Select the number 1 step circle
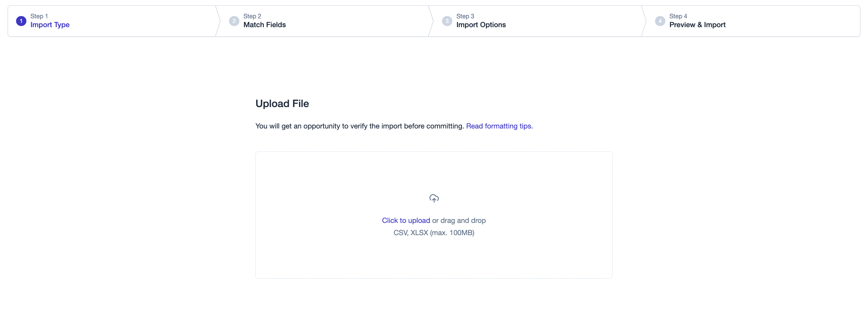Image resolution: width=868 pixels, height=325 pixels. pyautogui.click(x=21, y=21)
